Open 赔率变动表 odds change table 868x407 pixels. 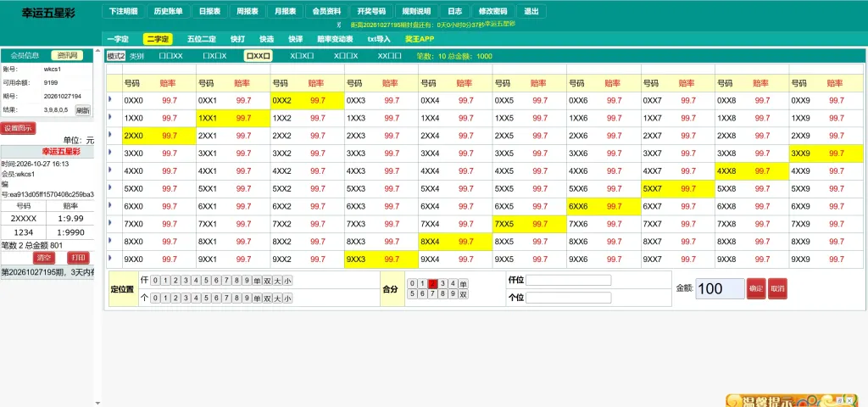click(335, 39)
